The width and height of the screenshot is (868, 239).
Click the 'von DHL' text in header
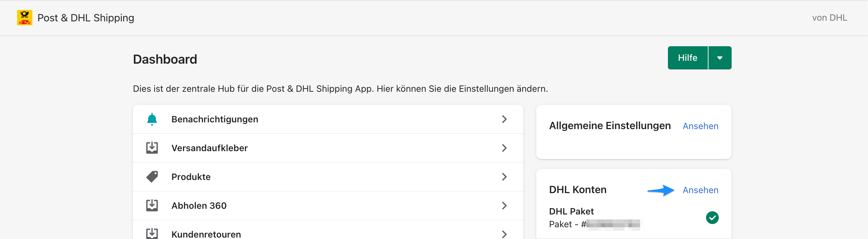click(830, 18)
